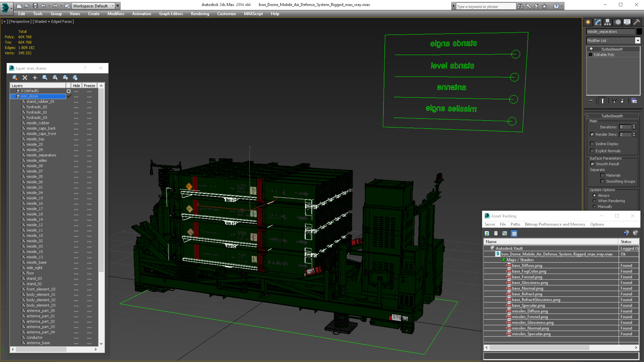Click the Save File floppy icon

tap(35, 6)
